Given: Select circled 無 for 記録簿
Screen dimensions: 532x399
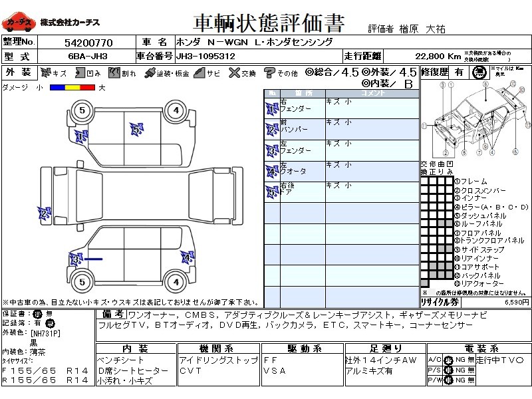Looking at the screenshot, I should point(50,323).
